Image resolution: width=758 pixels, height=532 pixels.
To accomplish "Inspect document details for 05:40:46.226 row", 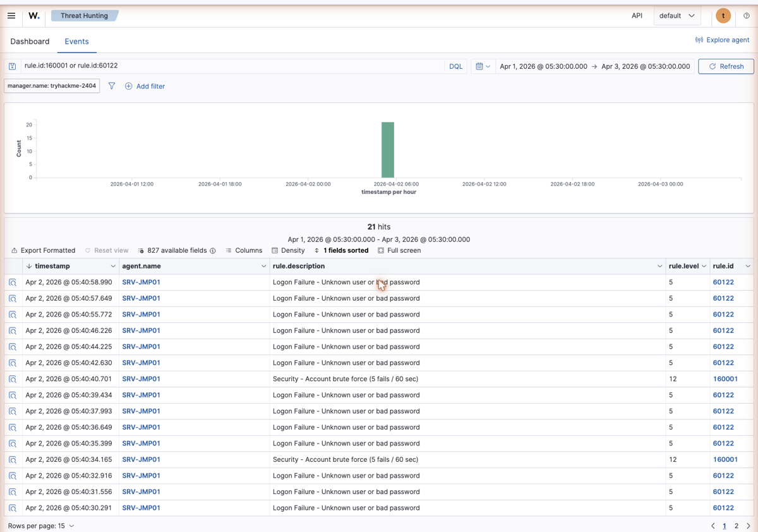I will (13, 330).
